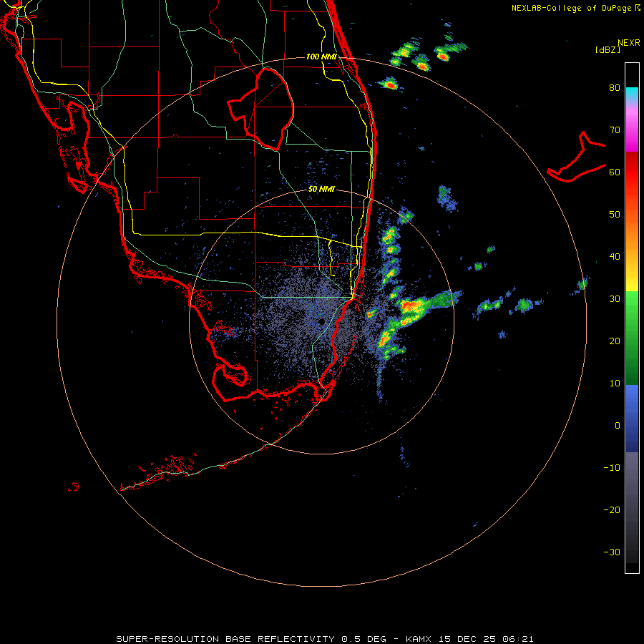Click the [dBZ] unit label
The image size is (644, 644).
tap(608, 50)
